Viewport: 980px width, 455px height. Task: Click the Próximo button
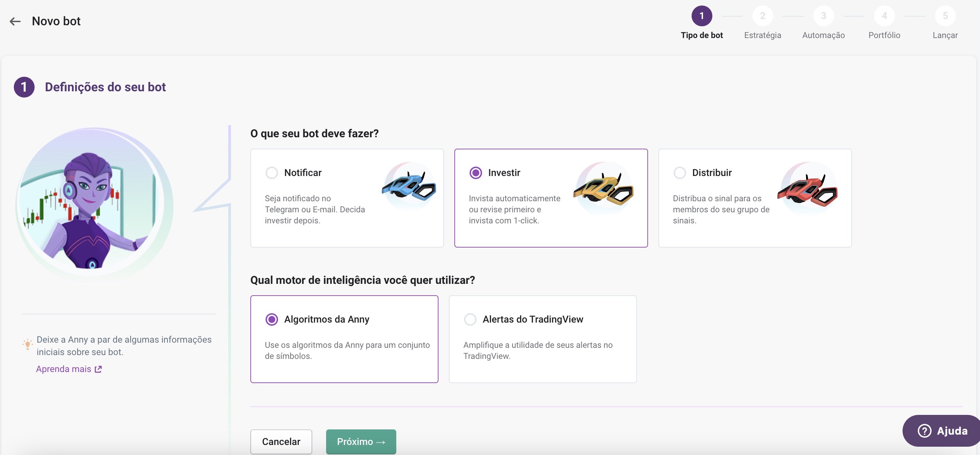click(x=361, y=441)
